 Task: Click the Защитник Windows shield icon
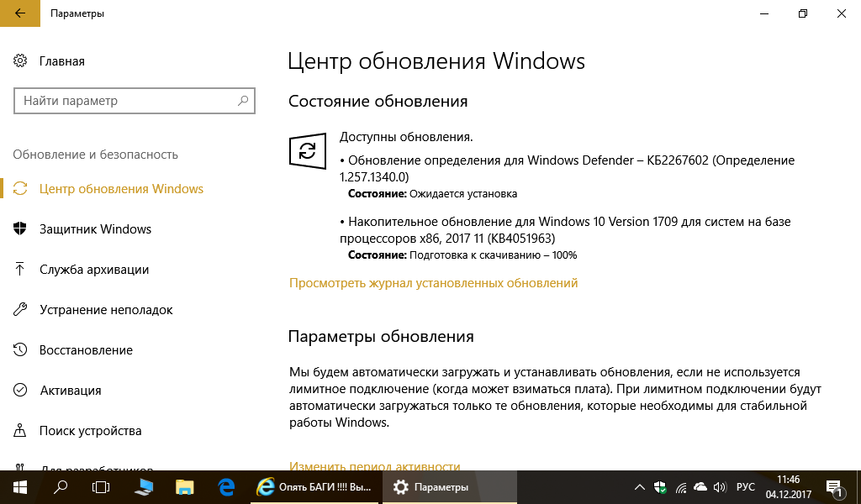pos(20,228)
